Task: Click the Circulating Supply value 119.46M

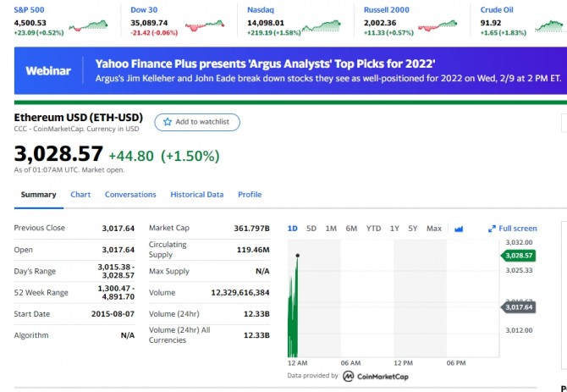Action: pyautogui.click(x=253, y=250)
